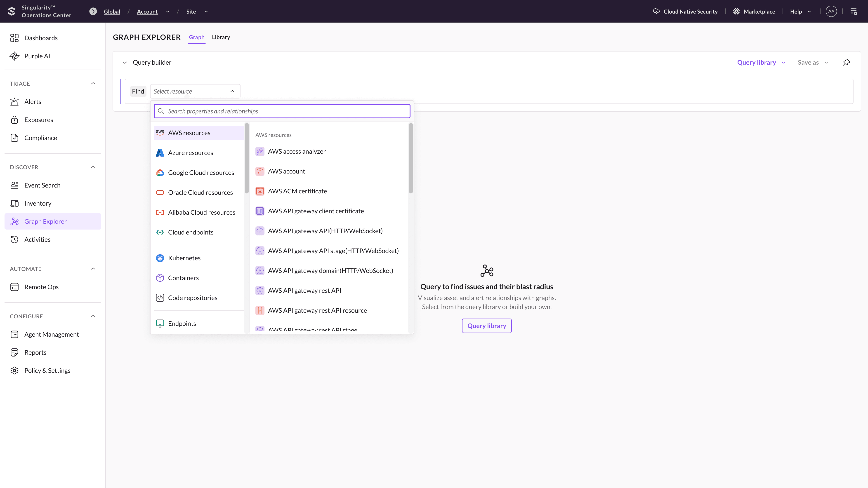Screen dimensions: 868x488
Task: Select AWS resources category
Action: pyautogui.click(x=199, y=133)
